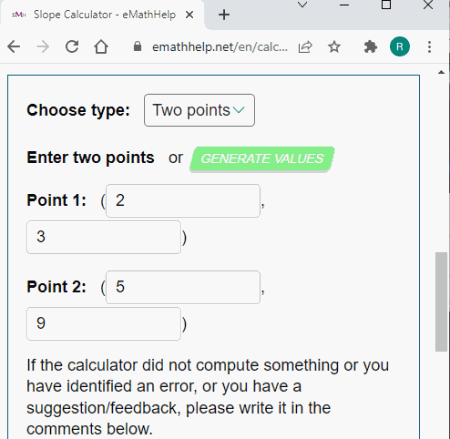Go back to the previous page
This screenshot has height=439, width=450.
[14, 47]
